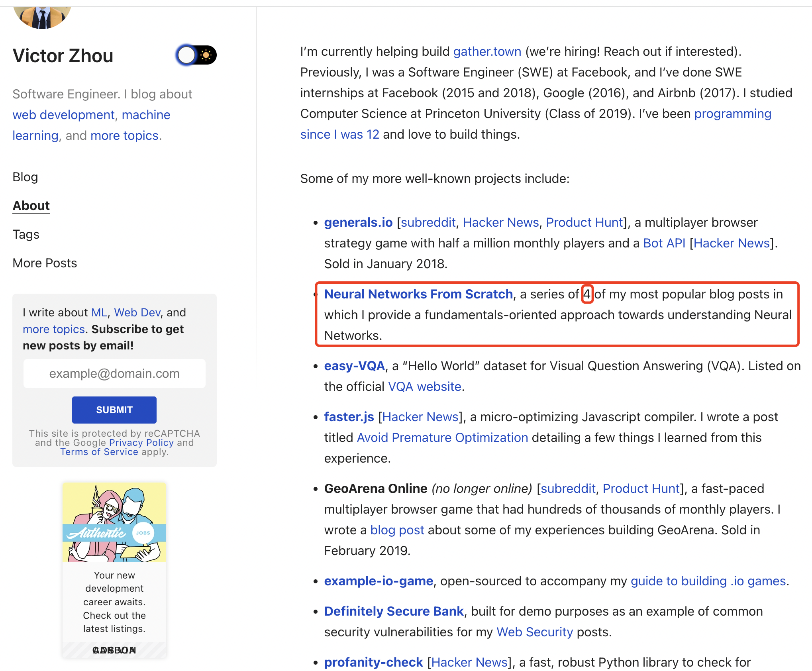Open the faster.js project link

(349, 417)
